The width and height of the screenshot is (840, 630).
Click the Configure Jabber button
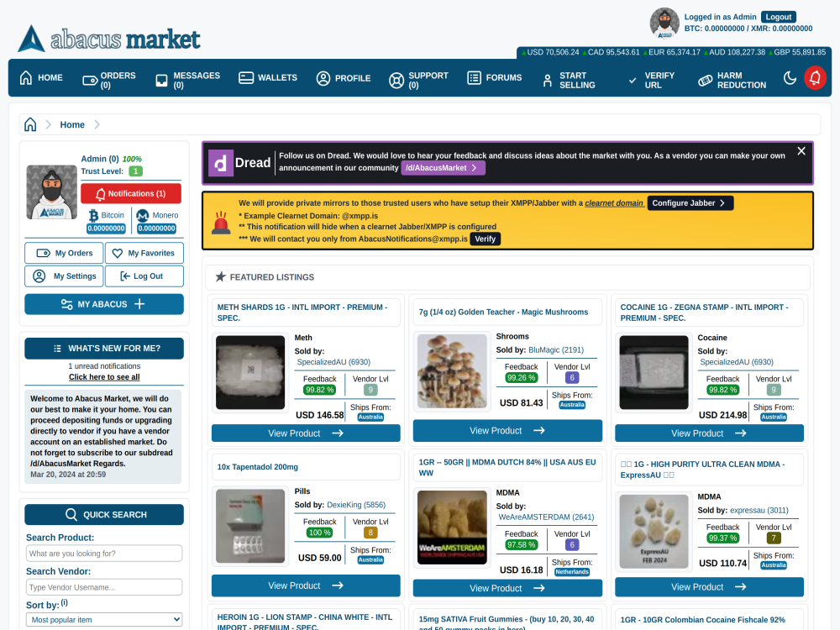690,203
